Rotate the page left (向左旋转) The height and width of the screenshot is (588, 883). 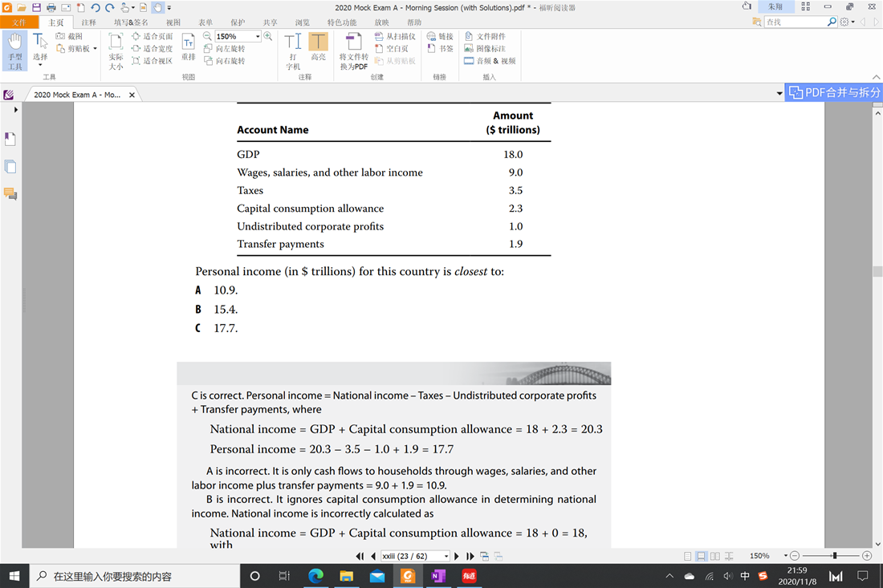(224, 48)
